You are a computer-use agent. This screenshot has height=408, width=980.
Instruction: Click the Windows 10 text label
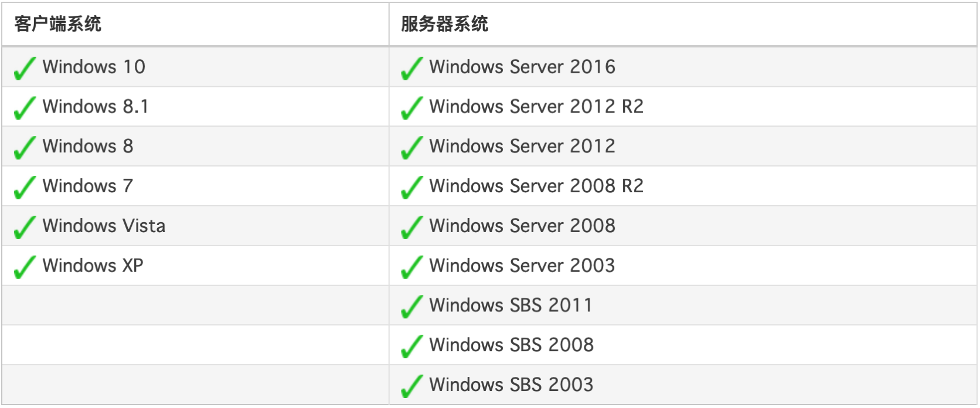click(94, 67)
